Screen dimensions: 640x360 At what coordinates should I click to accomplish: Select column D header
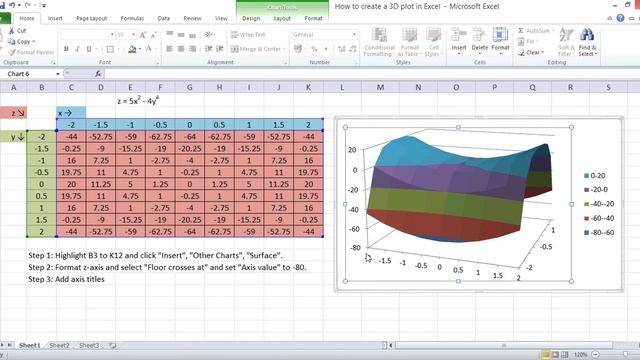pyautogui.click(x=101, y=87)
